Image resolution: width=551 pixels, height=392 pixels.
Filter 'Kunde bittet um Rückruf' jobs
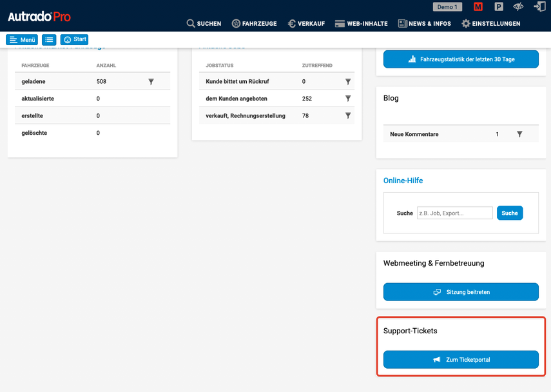pos(347,82)
